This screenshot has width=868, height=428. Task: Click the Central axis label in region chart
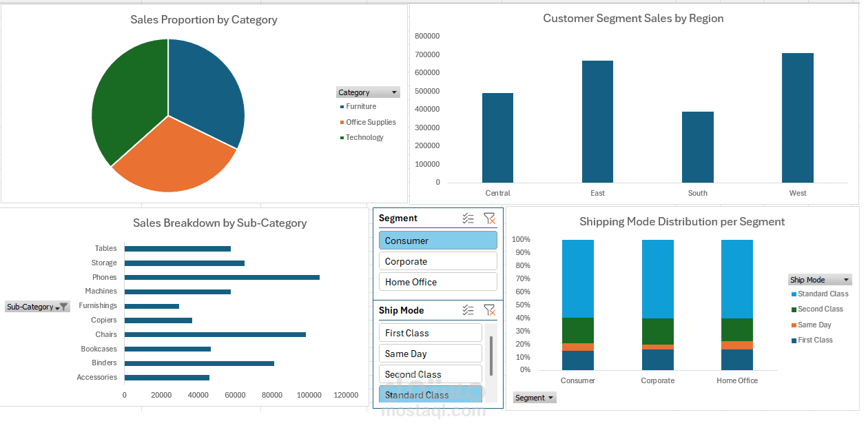coord(497,194)
